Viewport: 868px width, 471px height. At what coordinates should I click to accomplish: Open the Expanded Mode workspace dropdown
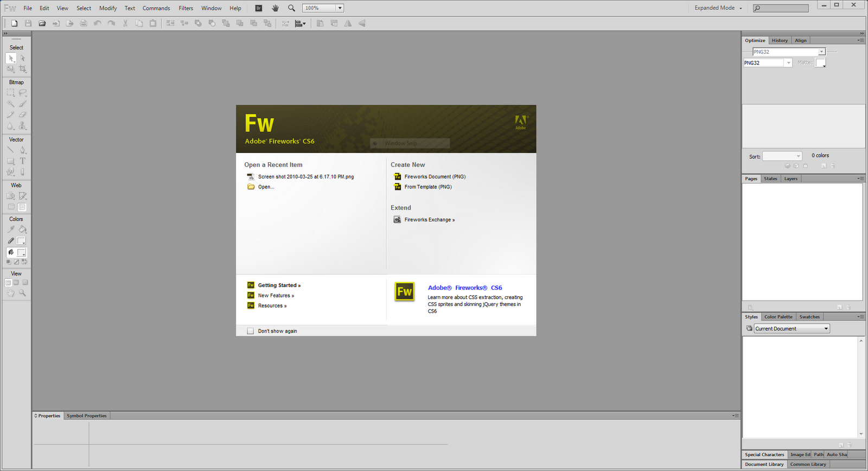point(718,8)
